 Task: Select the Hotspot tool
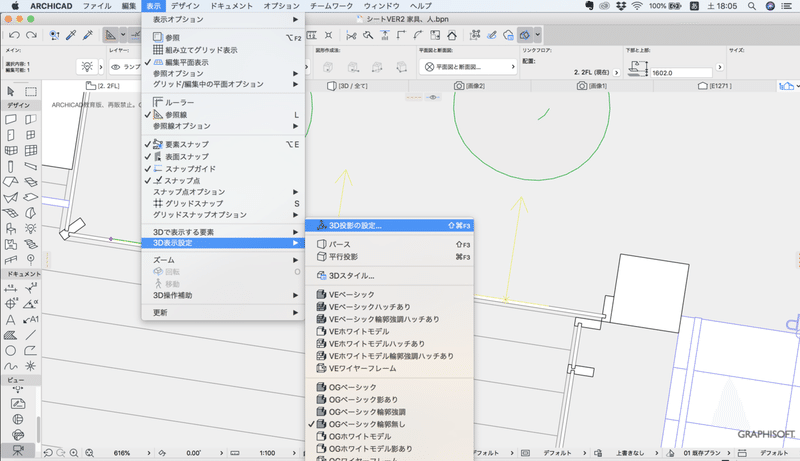click(31, 366)
